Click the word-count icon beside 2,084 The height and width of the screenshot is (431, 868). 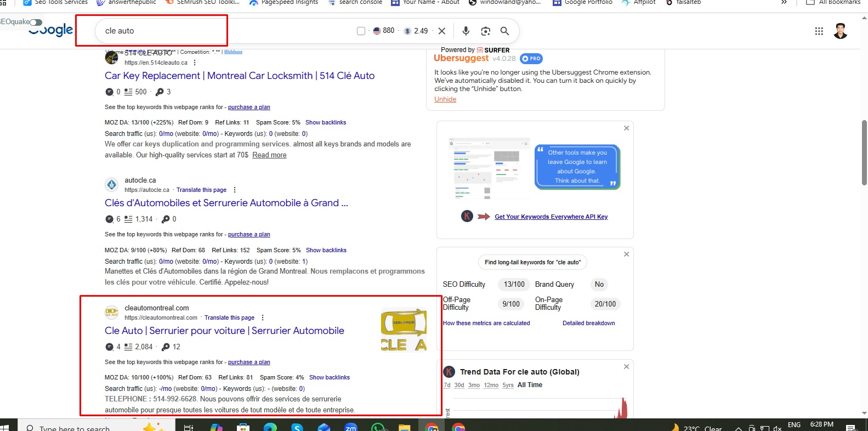tap(128, 347)
